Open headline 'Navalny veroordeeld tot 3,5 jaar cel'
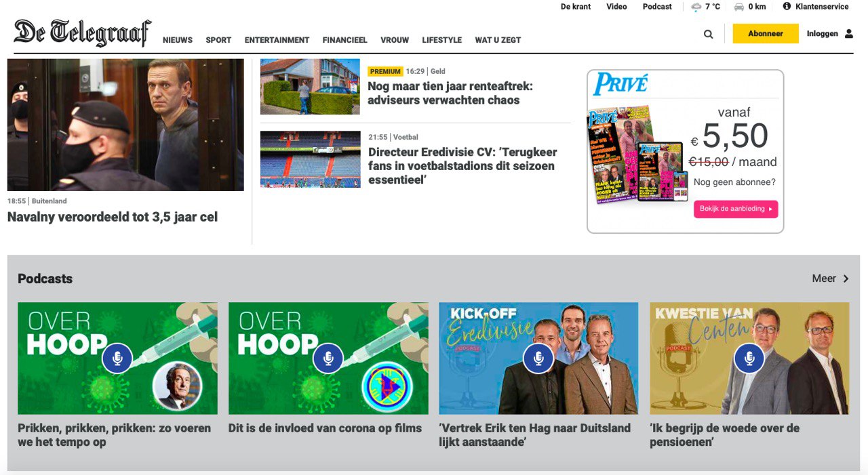Image resolution: width=868 pixels, height=475 pixels. click(x=113, y=218)
